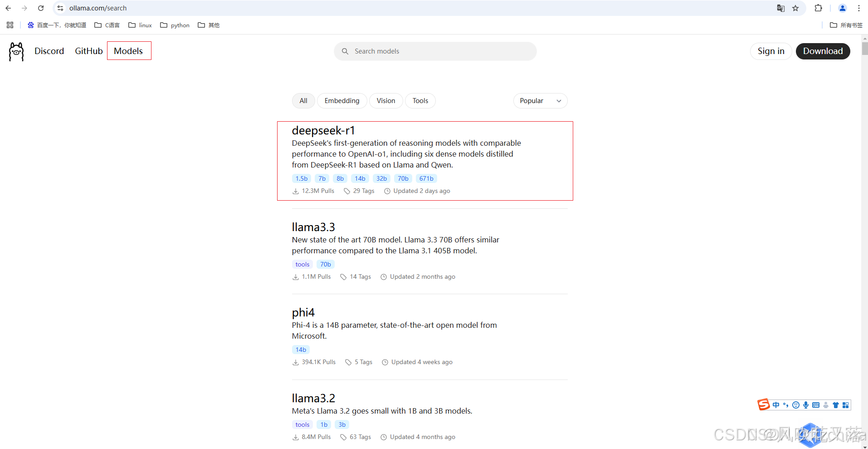Screen dimensions: 868x449
Task: Click the 12.3M Pulls text
Action: (x=318, y=191)
